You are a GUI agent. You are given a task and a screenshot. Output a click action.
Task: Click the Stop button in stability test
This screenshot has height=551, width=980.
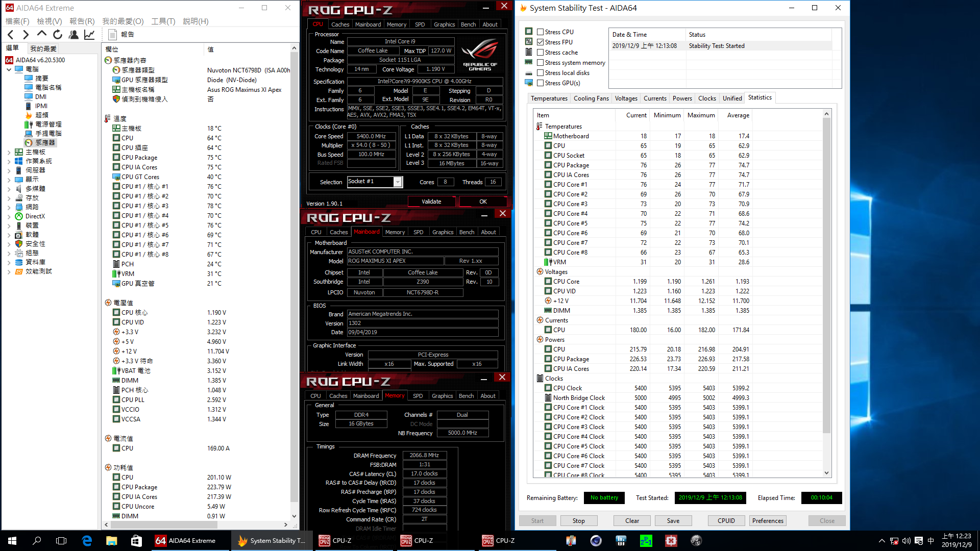578,521
